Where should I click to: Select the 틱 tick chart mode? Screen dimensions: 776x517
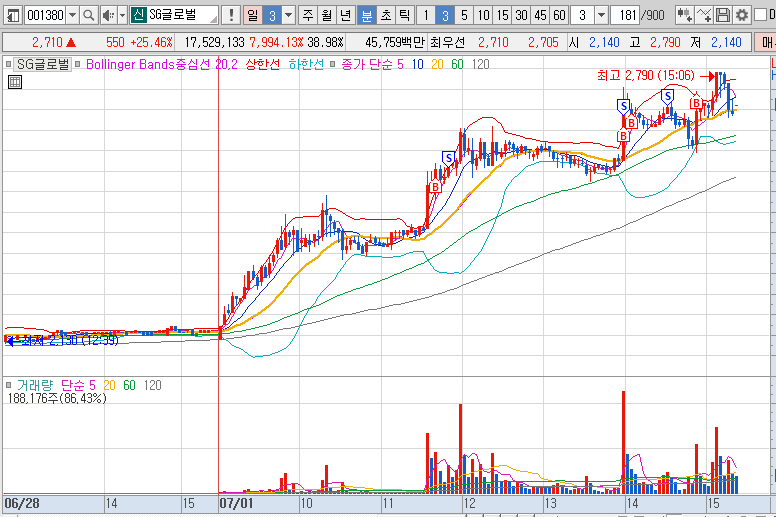(404, 15)
